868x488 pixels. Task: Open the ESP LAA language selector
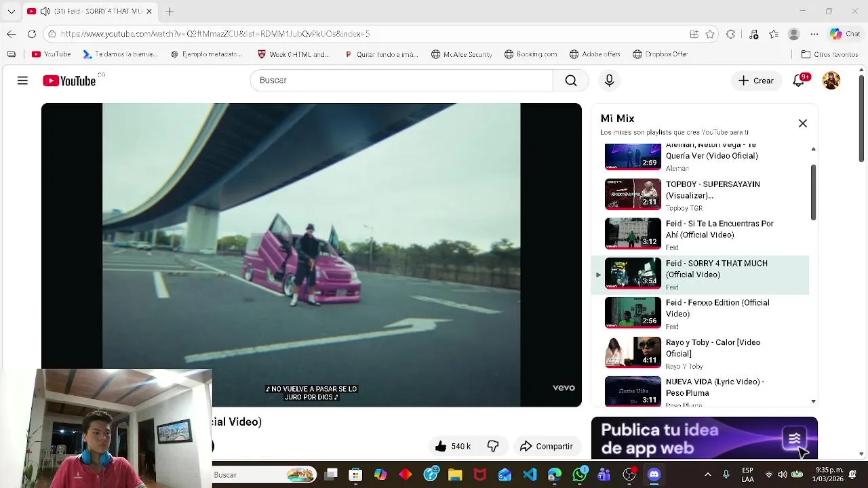[747, 474]
